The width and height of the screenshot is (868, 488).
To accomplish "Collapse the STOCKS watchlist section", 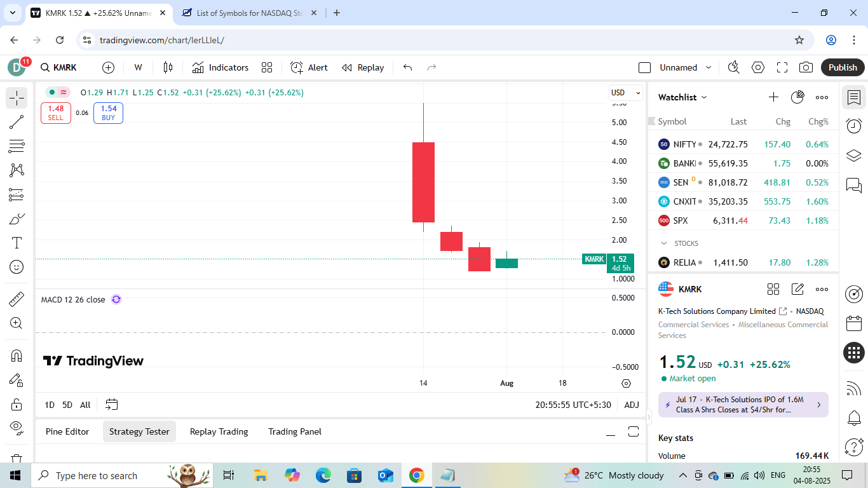I will point(664,243).
